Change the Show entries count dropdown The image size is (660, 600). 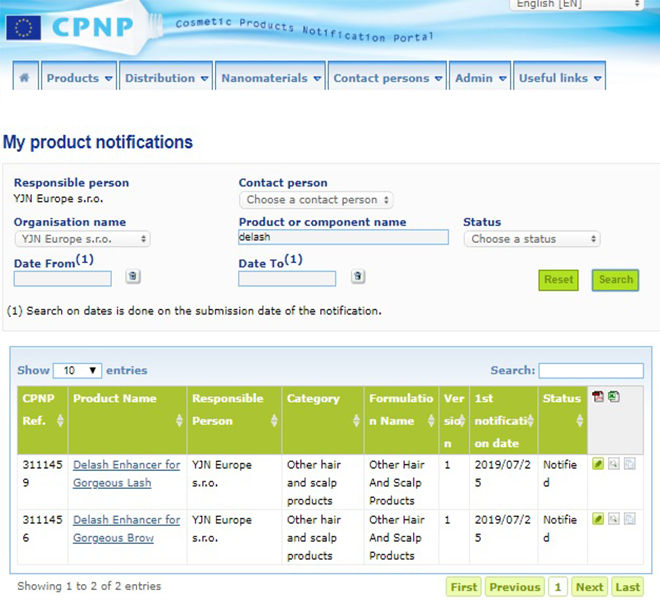[x=77, y=371]
